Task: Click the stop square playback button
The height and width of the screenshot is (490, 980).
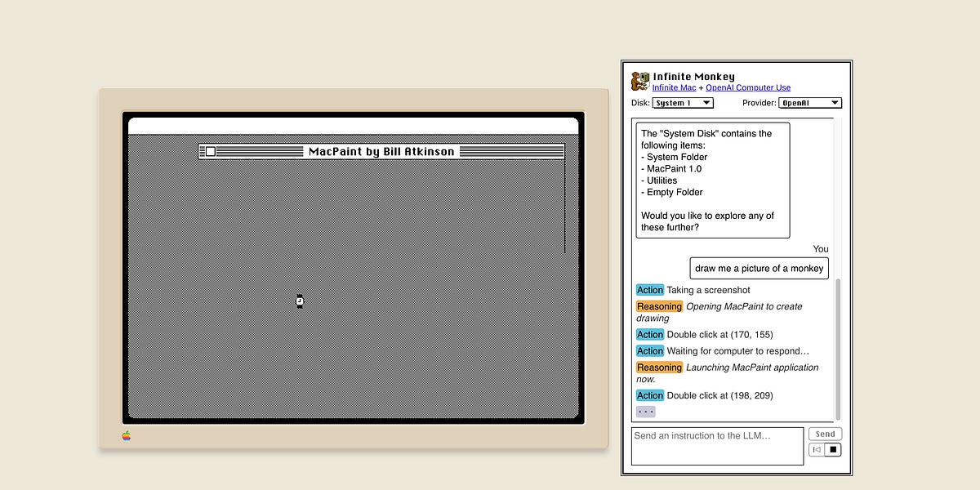Action: (833, 450)
